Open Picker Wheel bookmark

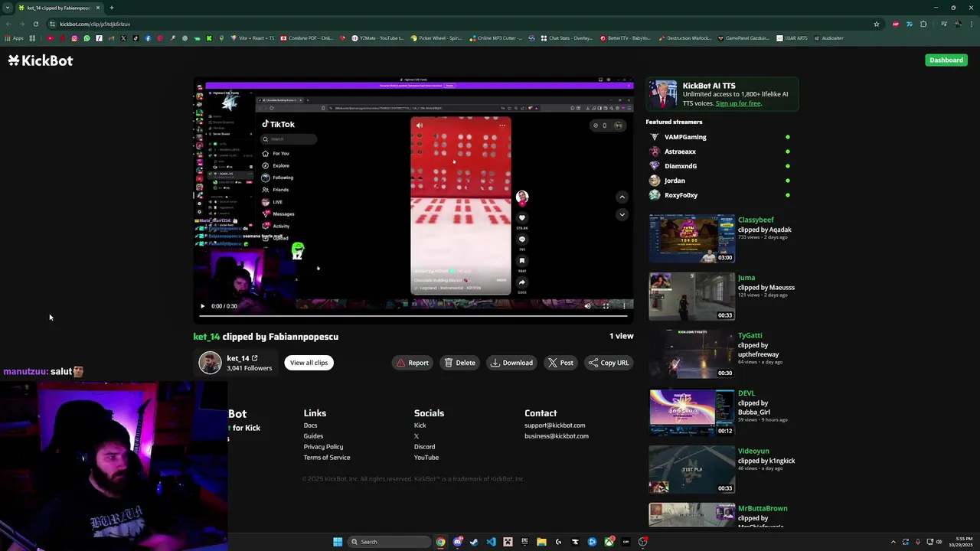[x=436, y=38]
